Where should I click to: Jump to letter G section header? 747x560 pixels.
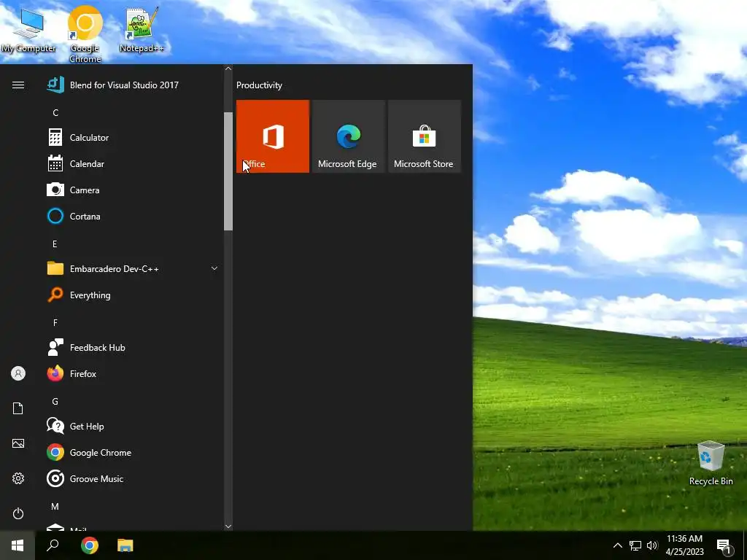point(55,402)
